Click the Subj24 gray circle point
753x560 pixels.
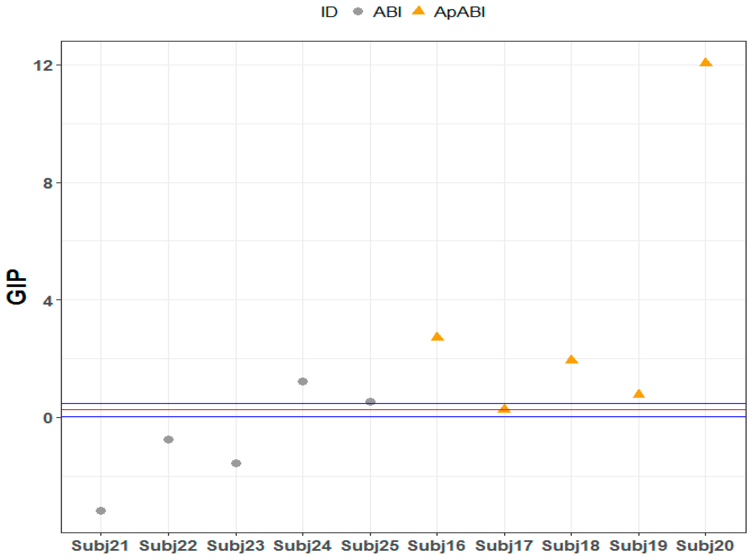click(x=303, y=382)
